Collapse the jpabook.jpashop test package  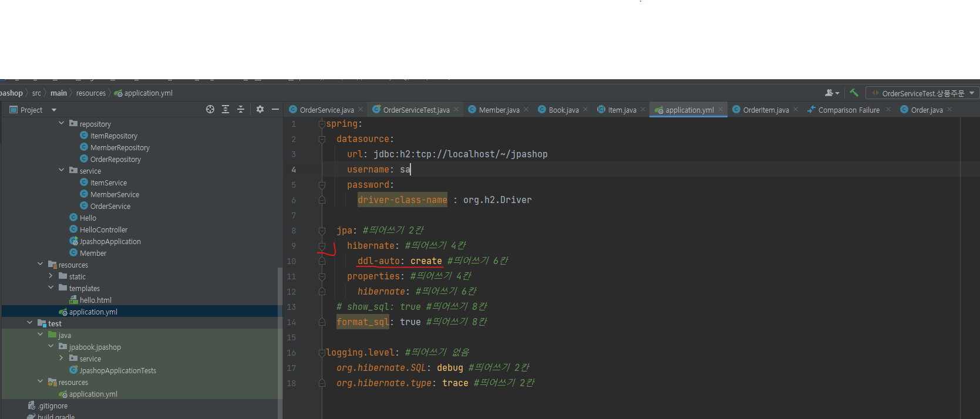click(x=51, y=346)
